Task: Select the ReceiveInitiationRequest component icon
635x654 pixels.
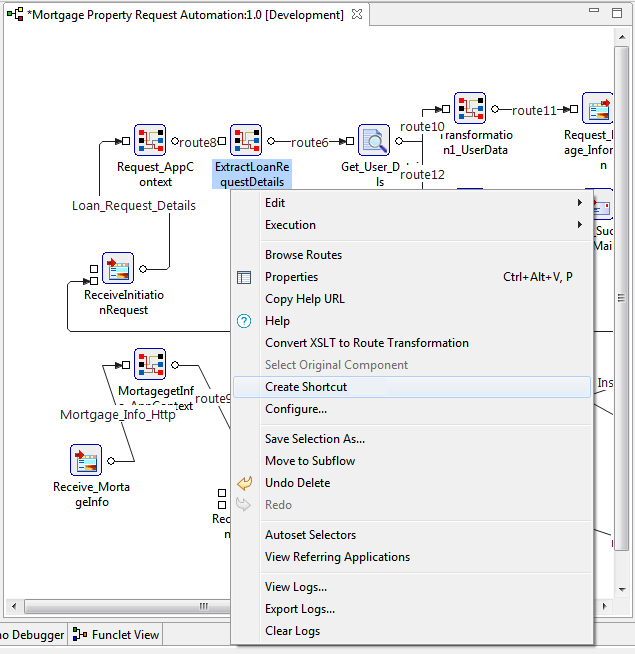Action: pyautogui.click(x=118, y=268)
